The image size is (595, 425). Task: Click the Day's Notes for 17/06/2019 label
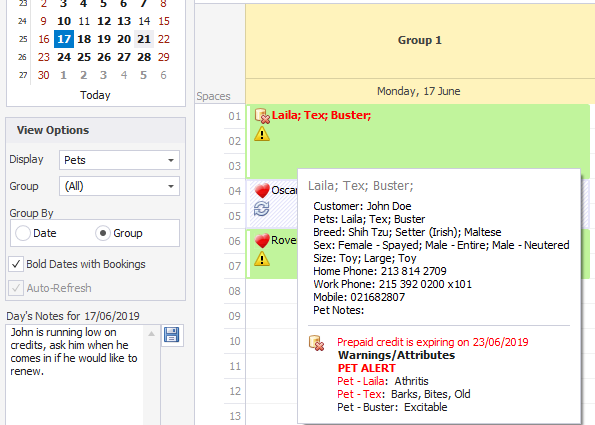[73, 316]
